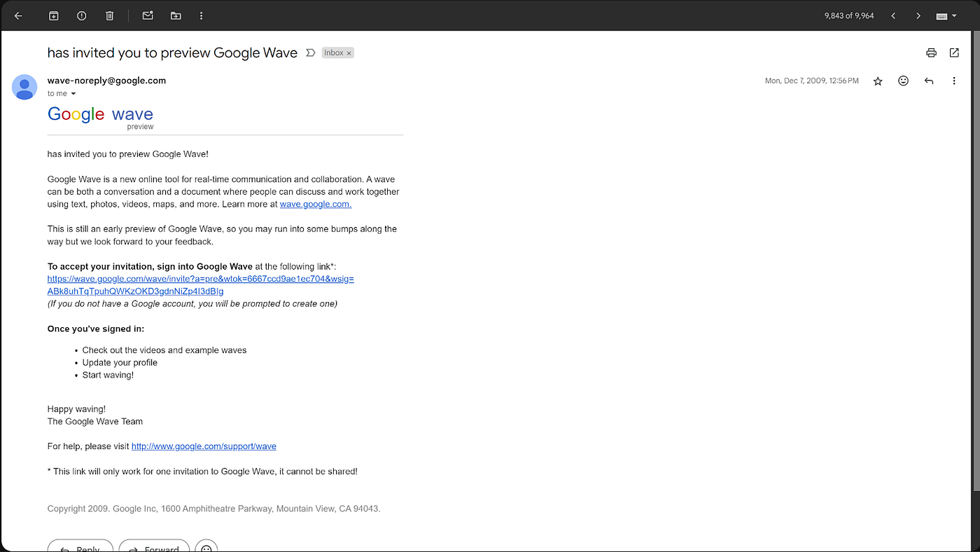Star the Google Wave email
Image resolution: width=980 pixels, height=552 pixels.
tap(878, 81)
